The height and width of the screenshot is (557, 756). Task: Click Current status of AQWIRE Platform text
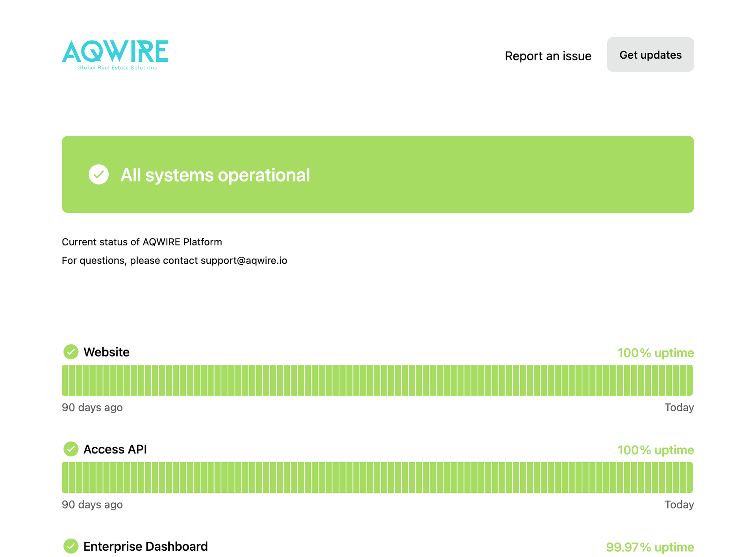[142, 242]
